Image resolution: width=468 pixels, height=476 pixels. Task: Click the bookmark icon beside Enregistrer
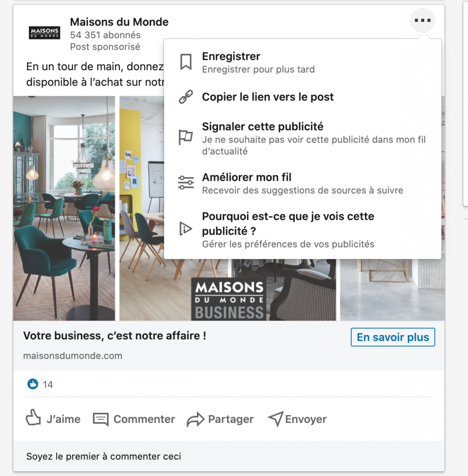coord(186,62)
